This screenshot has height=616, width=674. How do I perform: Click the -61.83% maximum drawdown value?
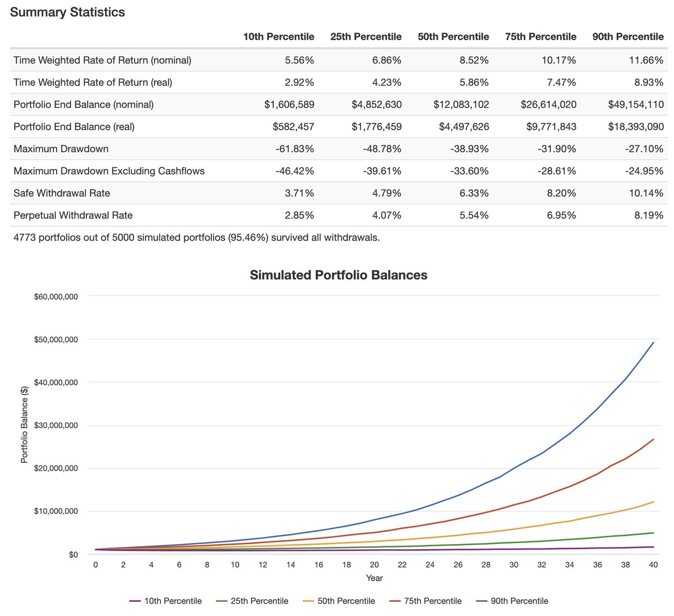coord(295,149)
